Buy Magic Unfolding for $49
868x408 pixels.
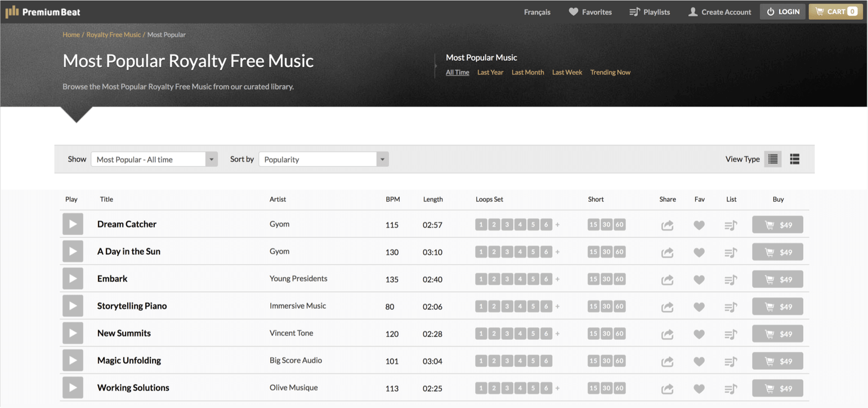point(777,361)
